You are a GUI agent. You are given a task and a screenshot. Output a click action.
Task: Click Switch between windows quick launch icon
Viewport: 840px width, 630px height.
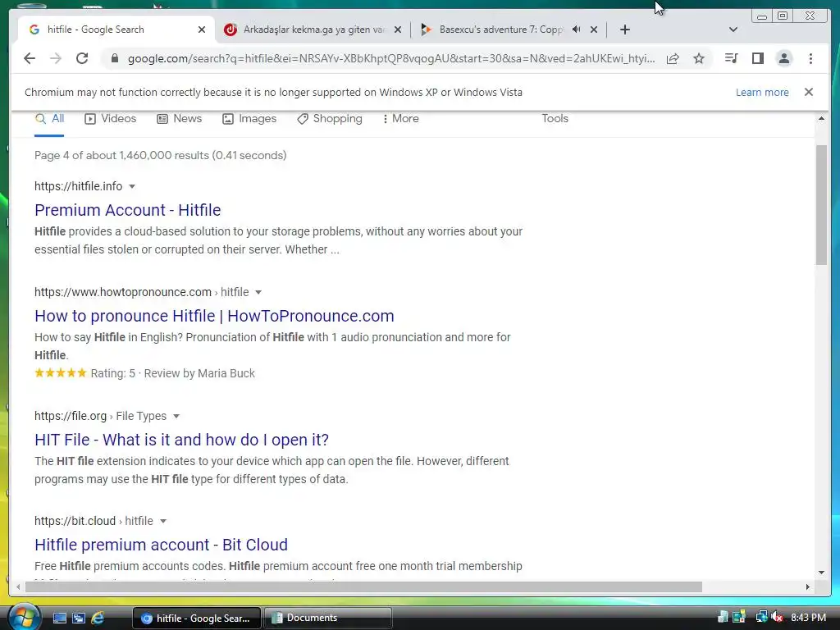click(79, 619)
